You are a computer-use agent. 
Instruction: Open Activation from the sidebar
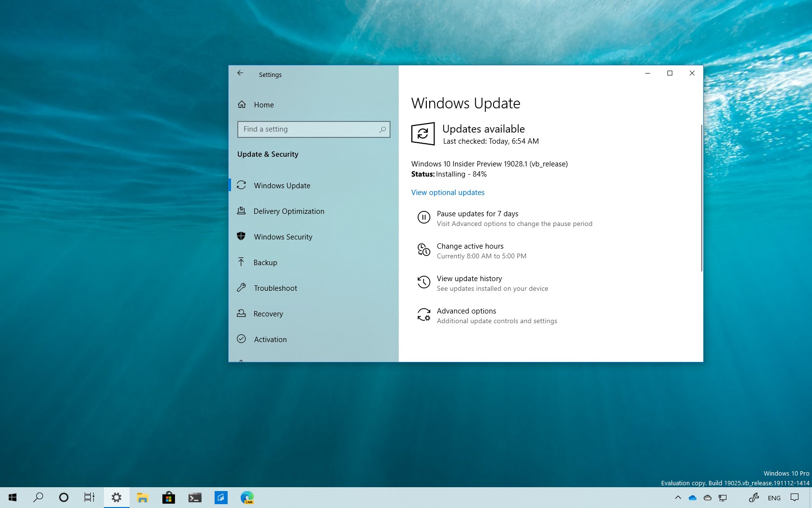[270, 339]
